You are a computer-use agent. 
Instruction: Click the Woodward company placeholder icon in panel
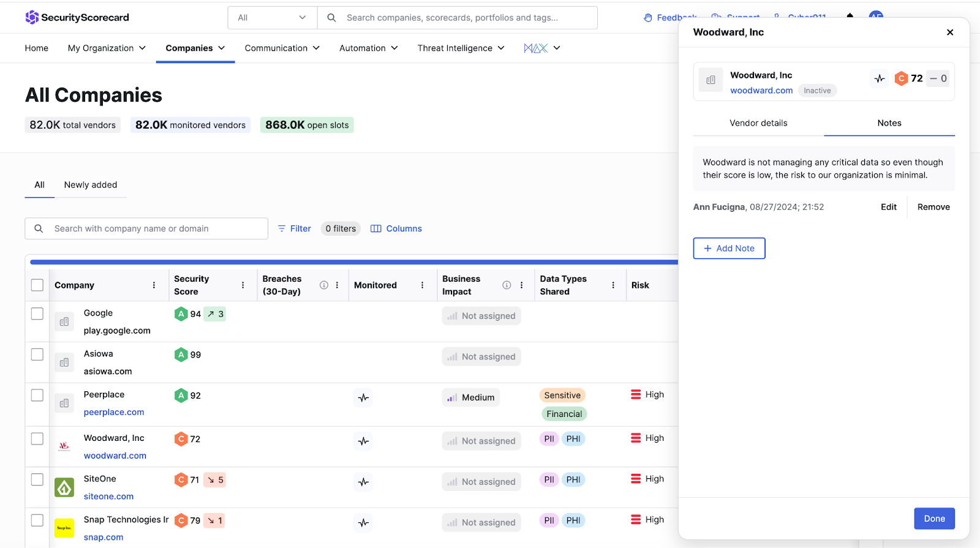pos(710,80)
